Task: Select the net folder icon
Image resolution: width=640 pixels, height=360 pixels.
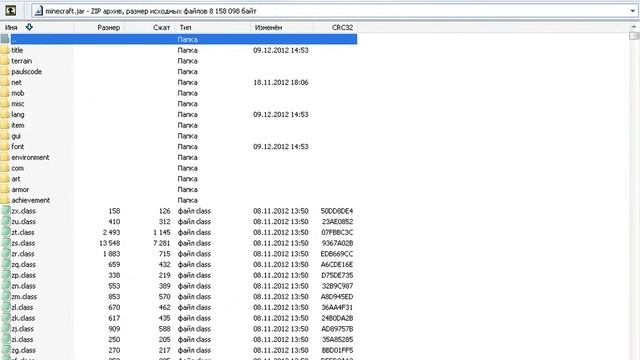Action: [x=5, y=82]
